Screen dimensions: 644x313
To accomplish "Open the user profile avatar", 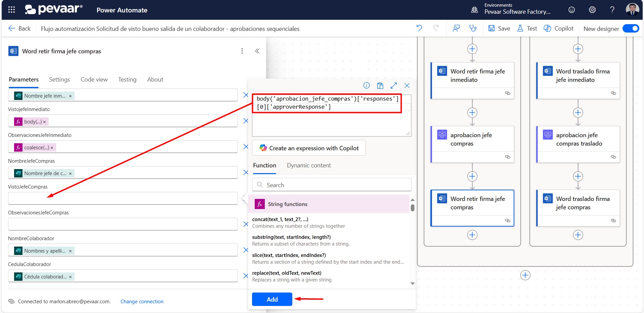I will tap(632, 10).
